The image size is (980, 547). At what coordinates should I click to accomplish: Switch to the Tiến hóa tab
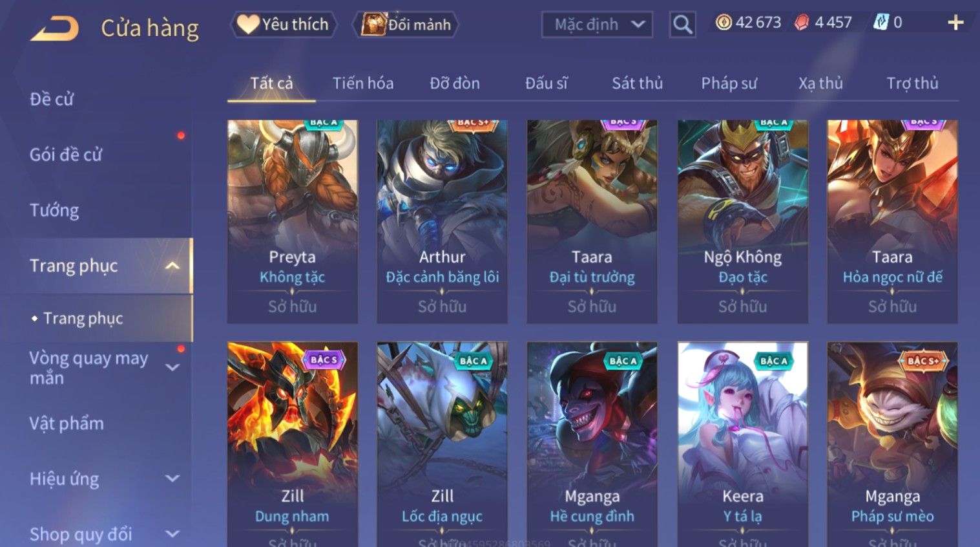coord(363,83)
